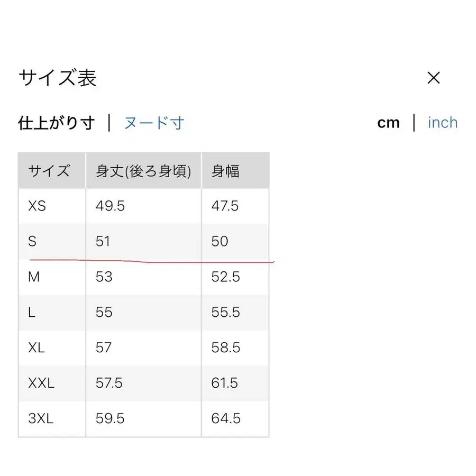Close the サイズ表 size chart dialog
Screen dimensions: 476x476
pos(434,78)
